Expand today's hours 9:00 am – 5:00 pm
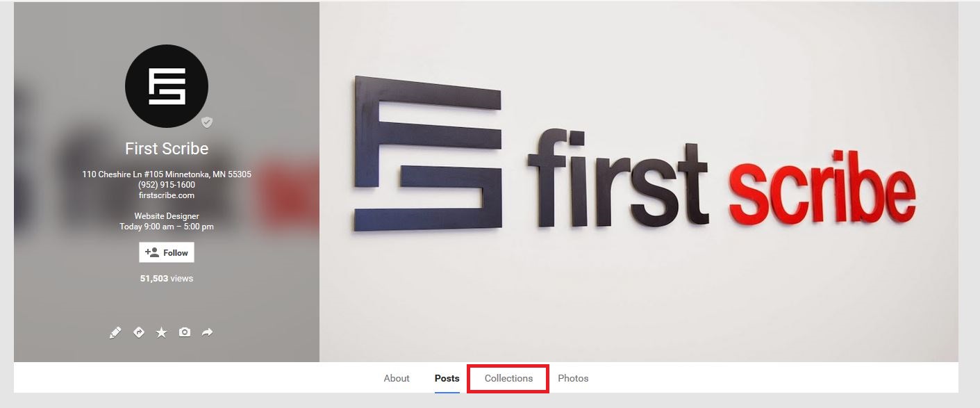The height and width of the screenshot is (408, 980). (167, 227)
